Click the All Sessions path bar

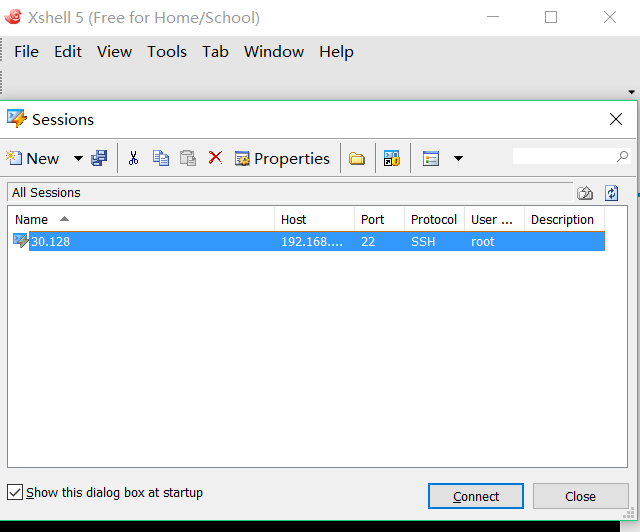(290, 192)
